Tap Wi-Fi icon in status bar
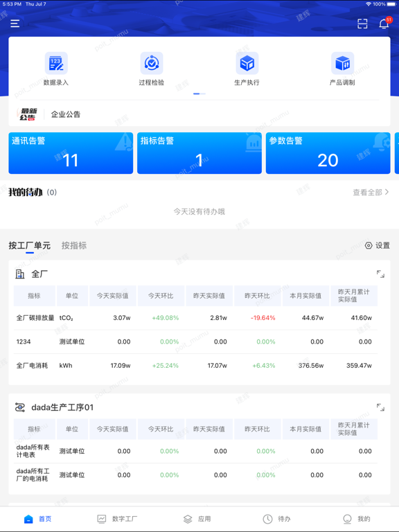 pos(369,4)
